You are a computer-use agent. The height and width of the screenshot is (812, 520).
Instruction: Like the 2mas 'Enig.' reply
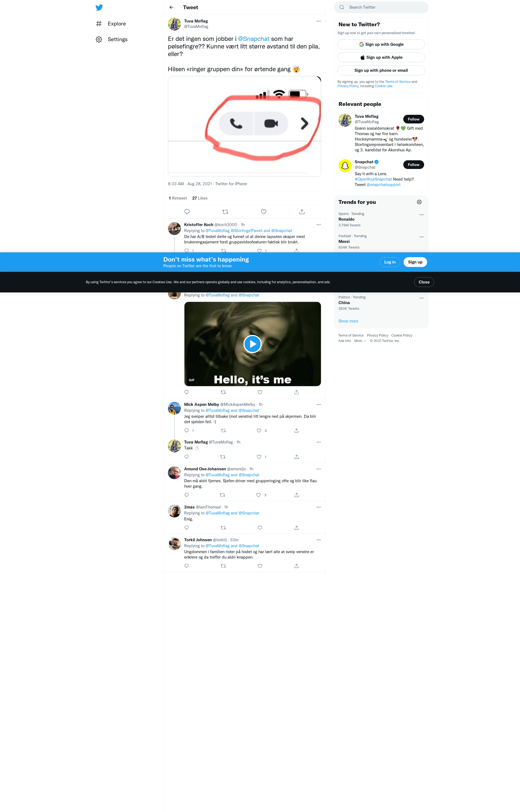260,528
